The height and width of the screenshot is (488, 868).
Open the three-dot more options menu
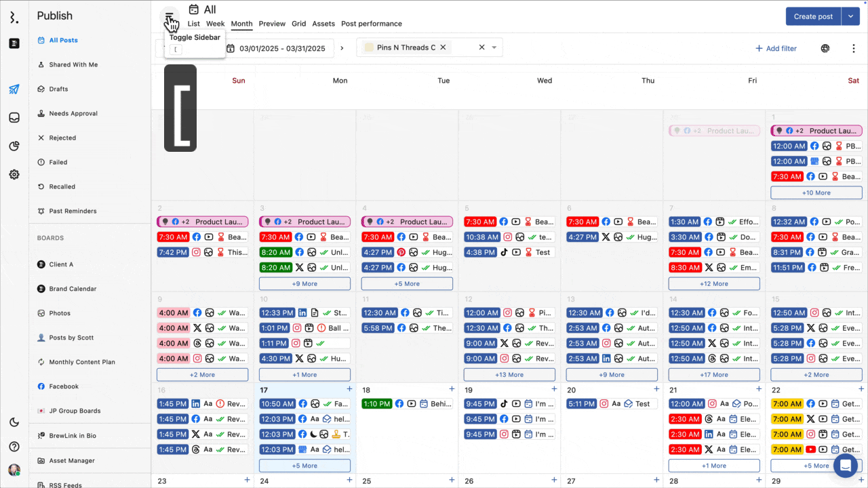click(x=854, y=49)
